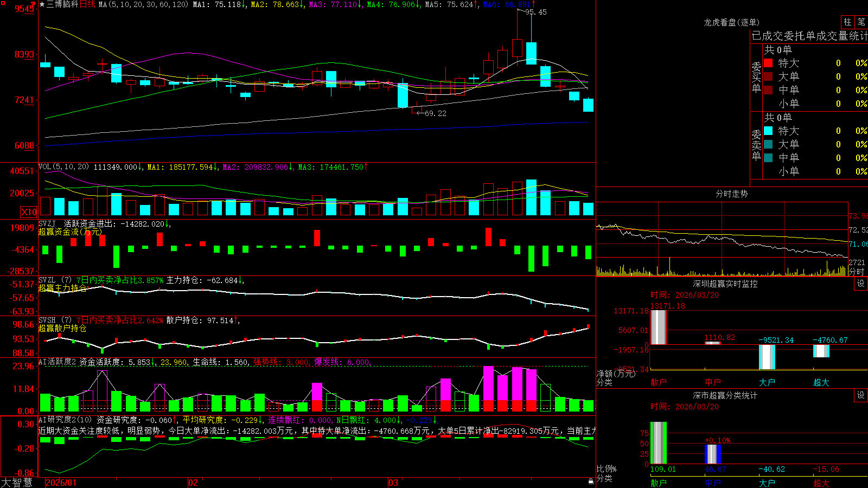This screenshot has width=868, height=488.
Task: Click the 净额(万元) axis label
Action: coord(616,374)
